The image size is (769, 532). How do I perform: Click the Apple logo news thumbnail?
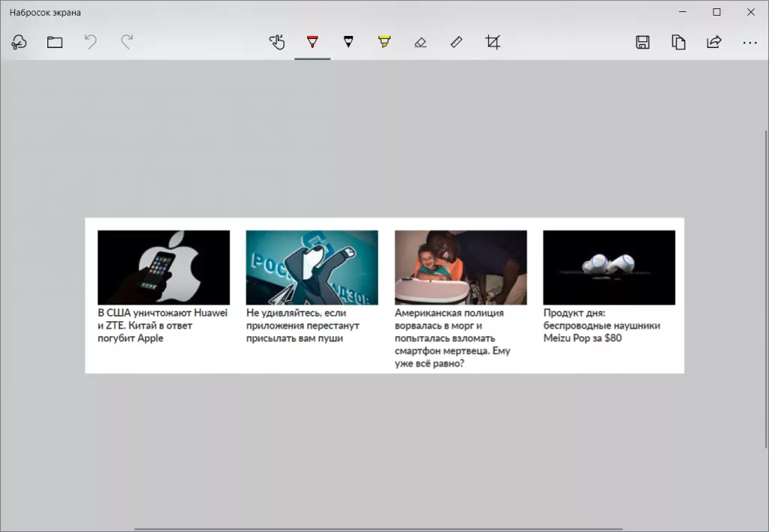164,267
